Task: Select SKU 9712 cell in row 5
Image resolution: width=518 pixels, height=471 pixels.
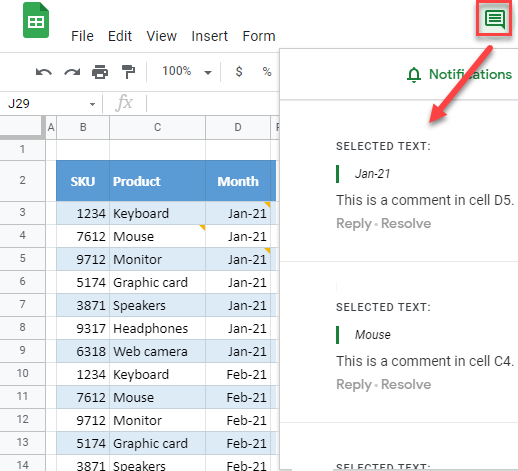Action: (x=83, y=259)
